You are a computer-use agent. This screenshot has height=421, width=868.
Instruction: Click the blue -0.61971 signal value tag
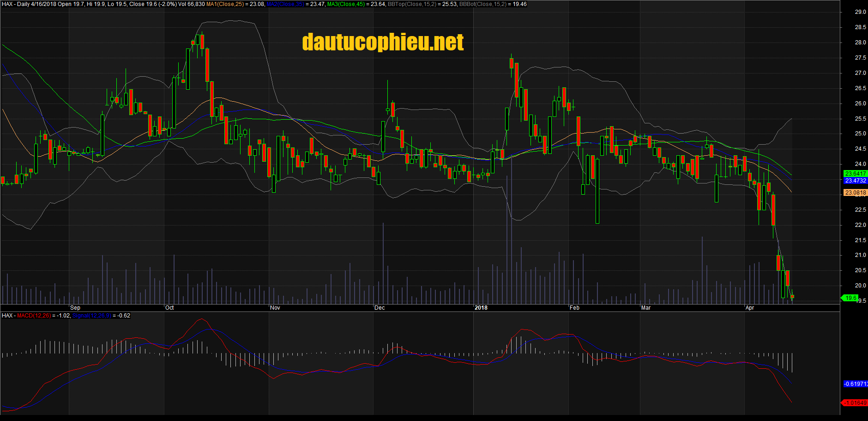856,384
